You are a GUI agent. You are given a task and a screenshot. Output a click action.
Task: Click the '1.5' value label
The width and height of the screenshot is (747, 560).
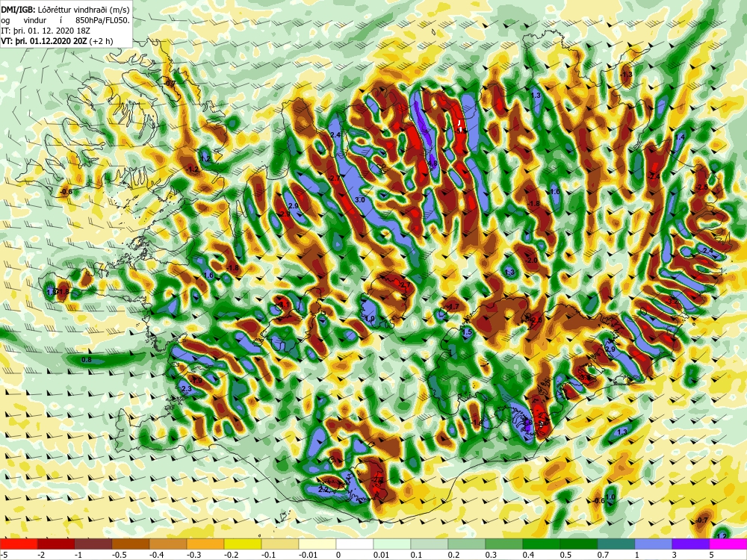point(468,332)
